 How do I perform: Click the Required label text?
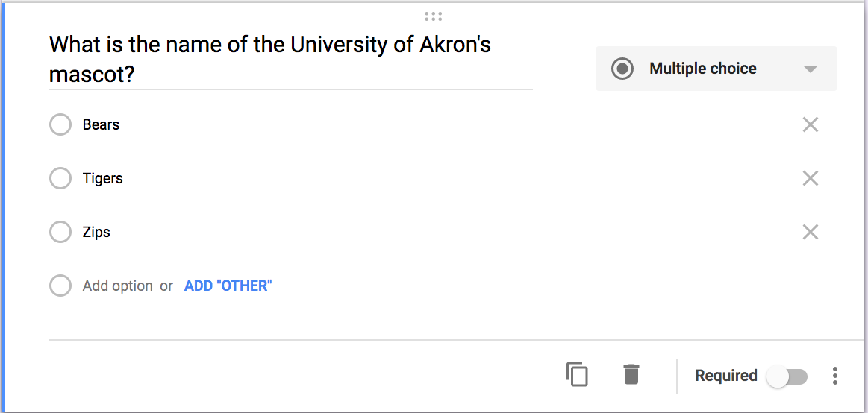point(725,376)
